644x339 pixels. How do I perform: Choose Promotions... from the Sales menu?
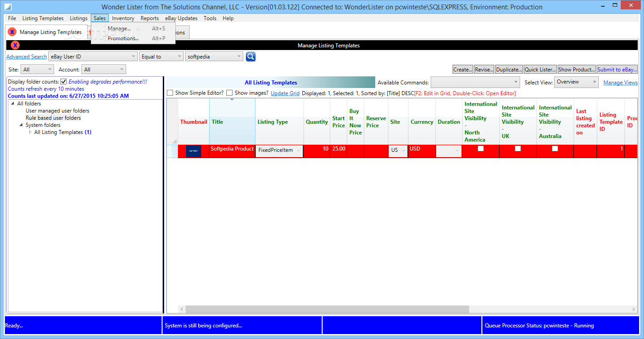pyautogui.click(x=133, y=38)
